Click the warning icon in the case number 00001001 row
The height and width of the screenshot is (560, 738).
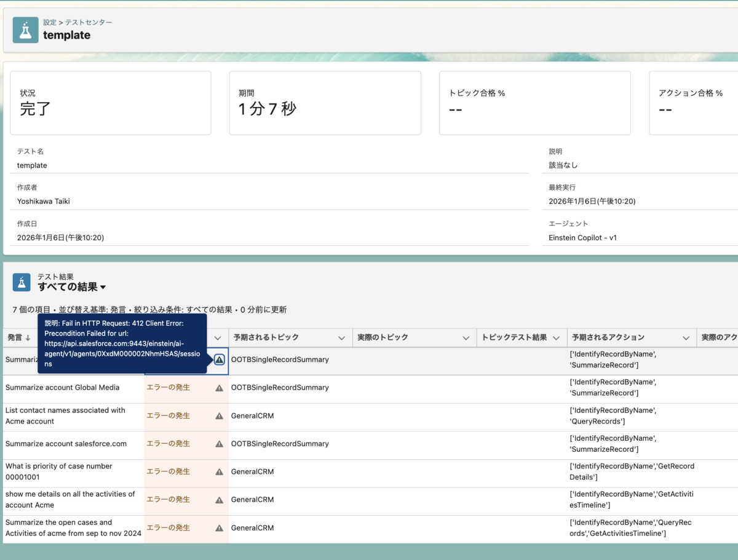[220, 472]
